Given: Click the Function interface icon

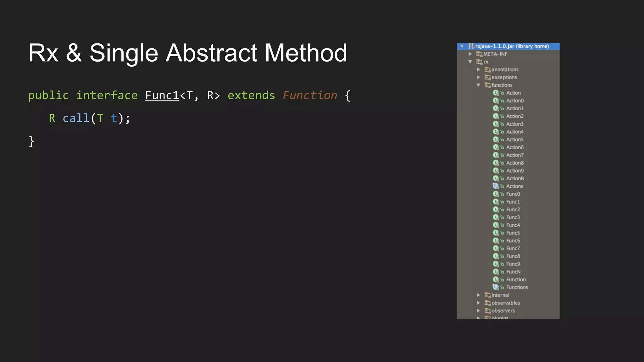Looking at the screenshot, I should tap(496, 280).
